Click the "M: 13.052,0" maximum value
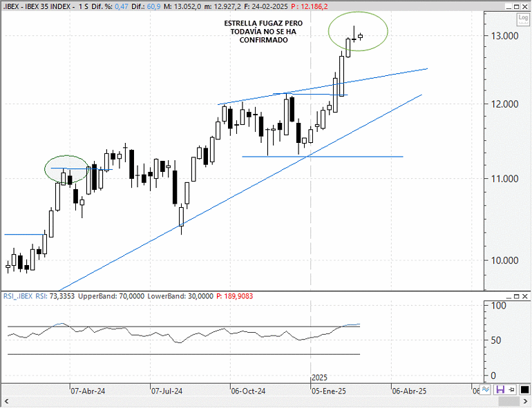 [182, 6]
